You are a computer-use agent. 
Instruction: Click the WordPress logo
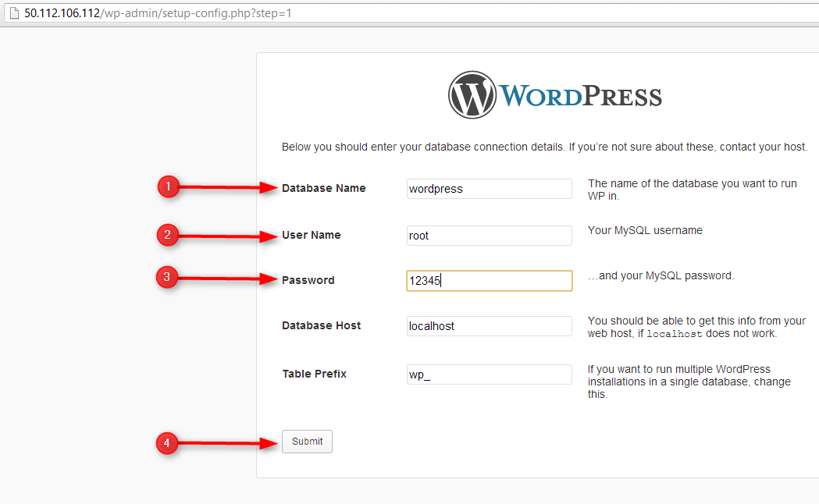click(554, 95)
